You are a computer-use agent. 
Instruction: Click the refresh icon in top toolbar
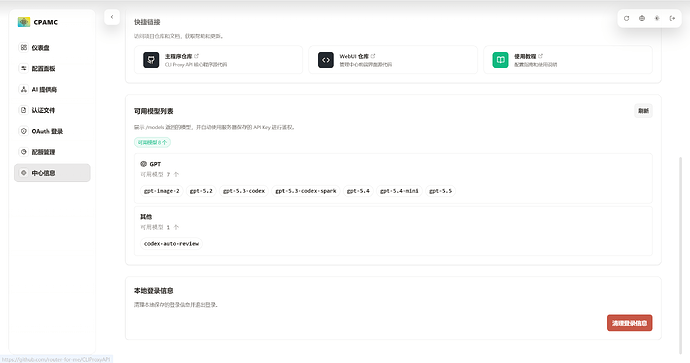click(626, 18)
